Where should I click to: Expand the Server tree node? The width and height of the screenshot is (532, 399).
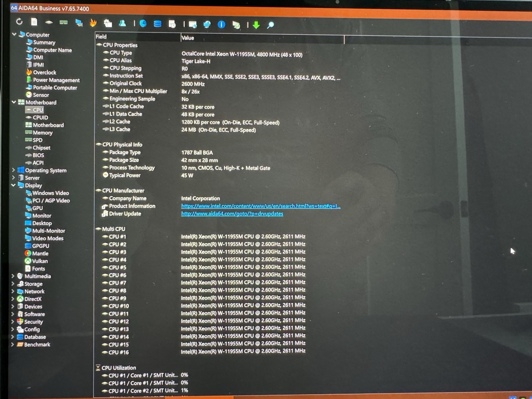(x=13, y=178)
